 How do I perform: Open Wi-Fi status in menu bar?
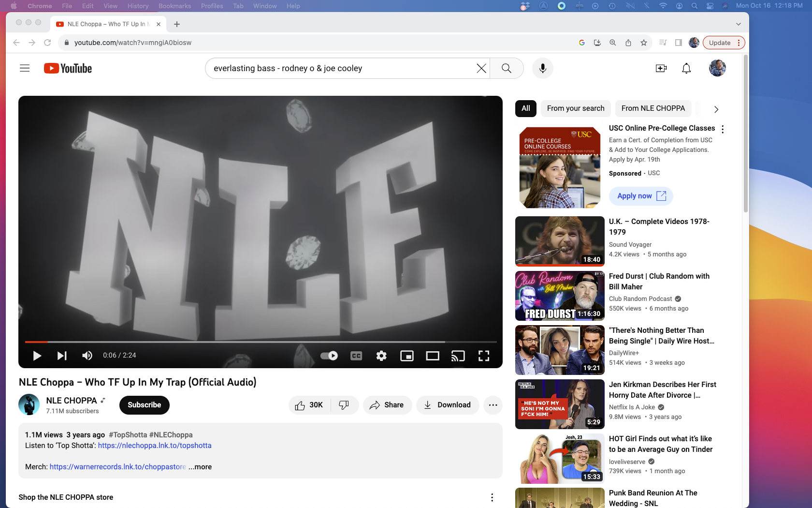coord(663,6)
